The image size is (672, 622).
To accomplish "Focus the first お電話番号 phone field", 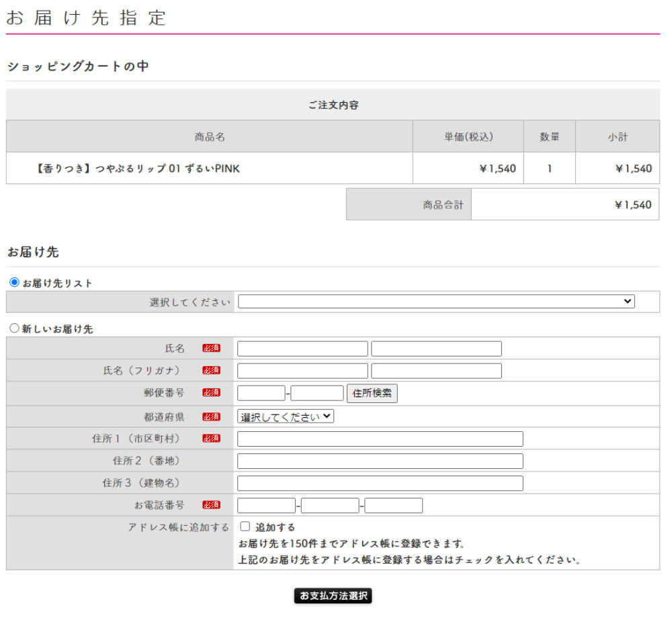I will coord(266,505).
